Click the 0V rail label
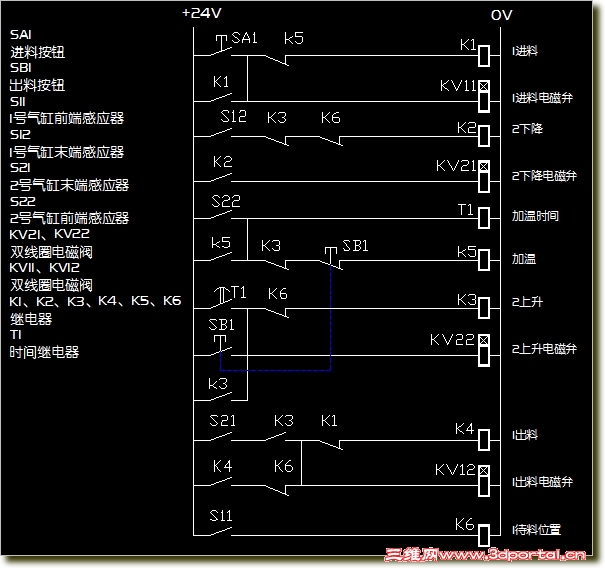Screen dimensions: 605x568 (x=502, y=15)
